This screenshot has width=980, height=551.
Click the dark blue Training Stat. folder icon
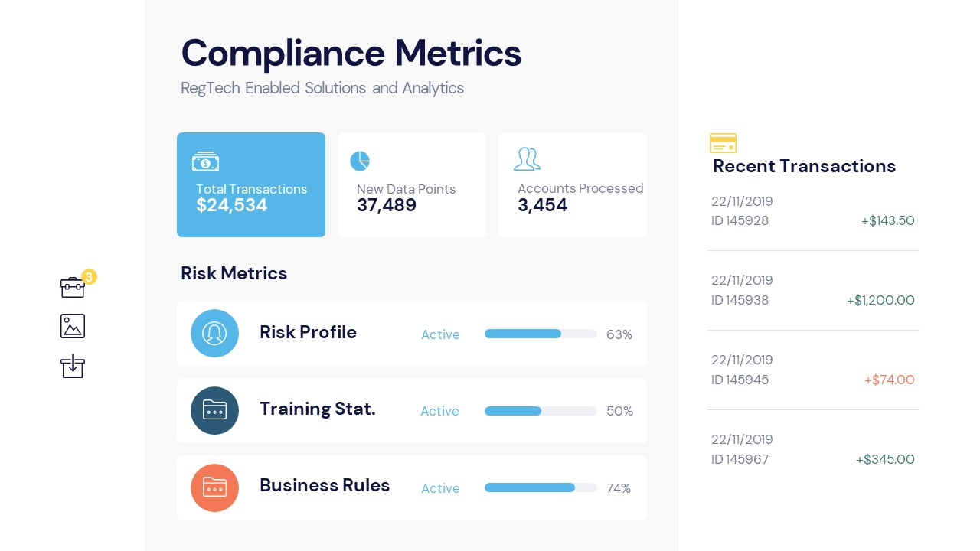214,410
